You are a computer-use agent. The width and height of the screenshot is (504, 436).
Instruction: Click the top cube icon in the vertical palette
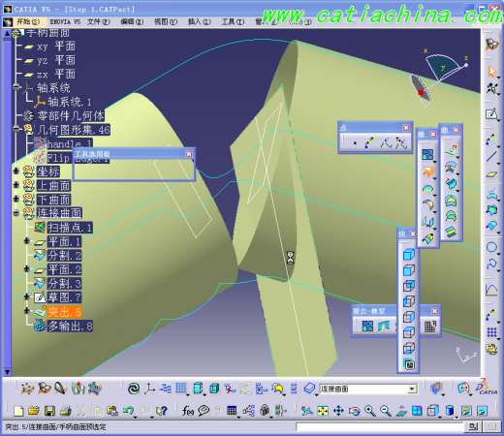point(409,255)
